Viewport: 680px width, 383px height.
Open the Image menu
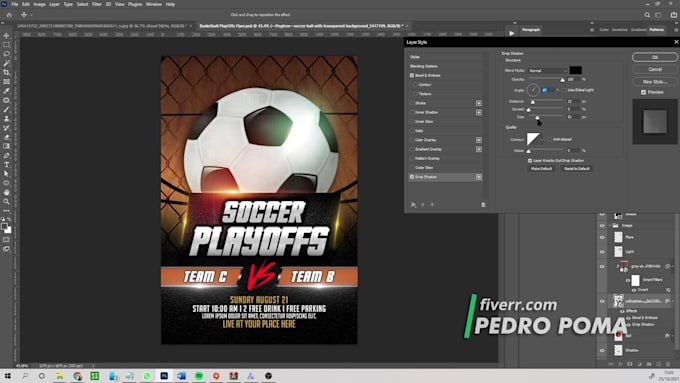(x=39, y=4)
